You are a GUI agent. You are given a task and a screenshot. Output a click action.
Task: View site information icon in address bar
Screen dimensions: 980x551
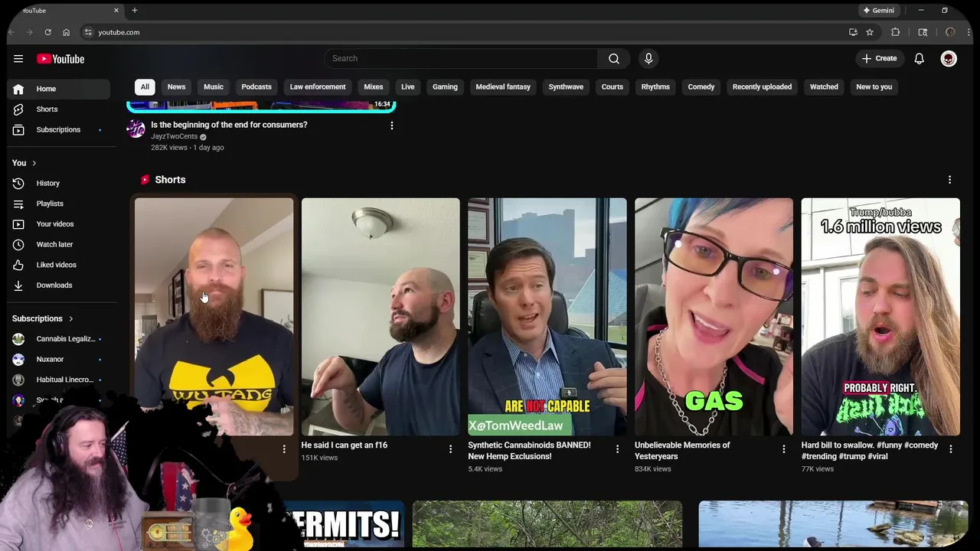coord(88,32)
